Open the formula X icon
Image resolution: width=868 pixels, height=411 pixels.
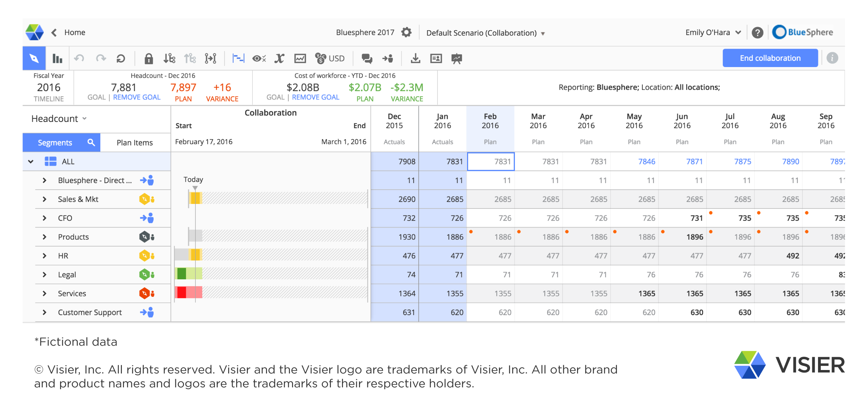[x=279, y=58]
